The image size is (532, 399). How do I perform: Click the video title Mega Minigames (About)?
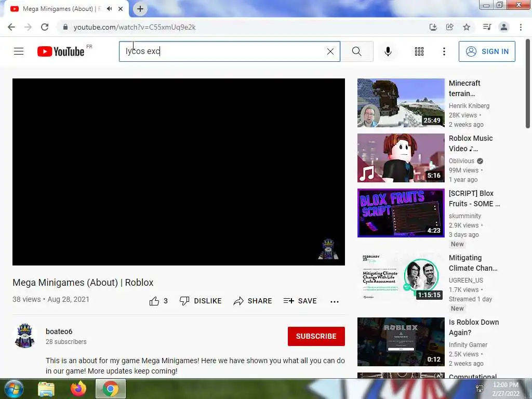pos(83,282)
